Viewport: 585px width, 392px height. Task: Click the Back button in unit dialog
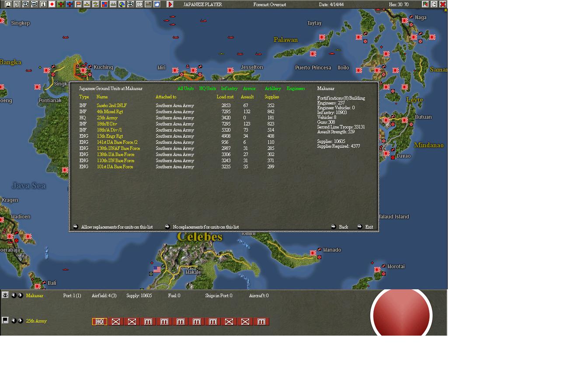pyautogui.click(x=343, y=227)
